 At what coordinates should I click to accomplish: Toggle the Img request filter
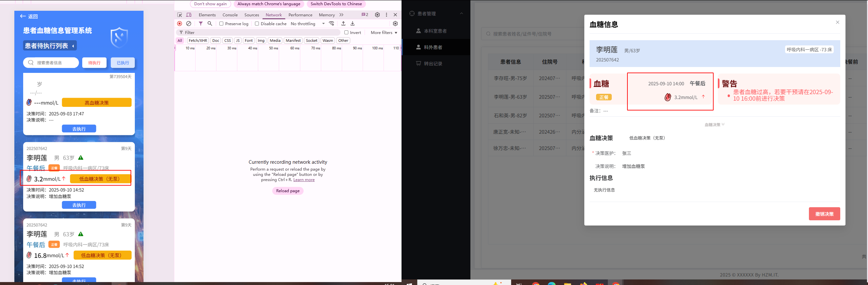[x=261, y=41]
